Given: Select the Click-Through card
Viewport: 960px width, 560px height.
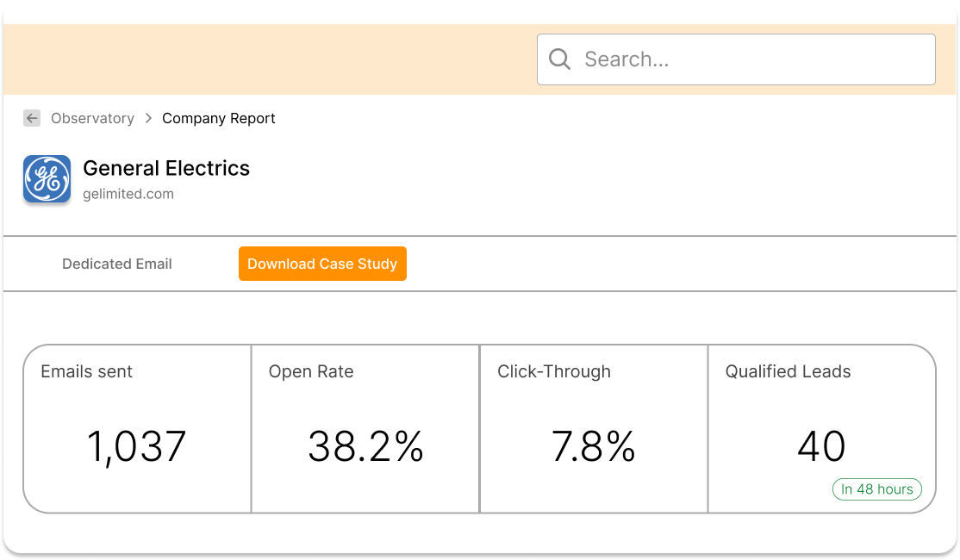Looking at the screenshot, I should tap(594, 428).
